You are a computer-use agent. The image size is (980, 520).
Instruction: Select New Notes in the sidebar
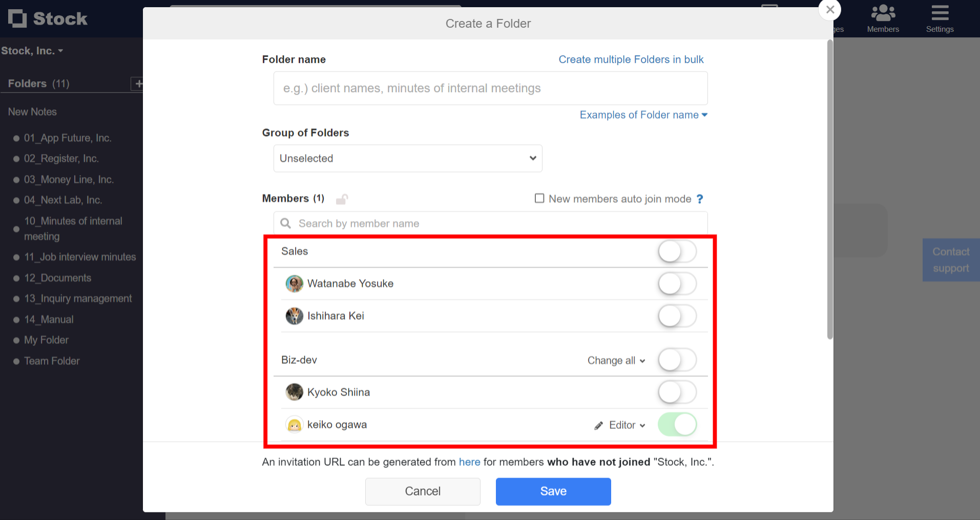click(x=32, y=112)
